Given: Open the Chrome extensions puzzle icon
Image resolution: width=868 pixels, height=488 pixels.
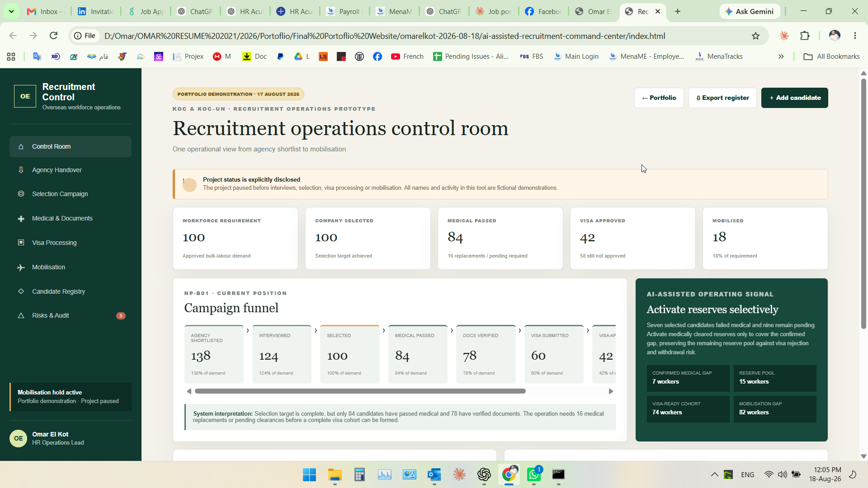Looking at the screenshot, I should (x=805, y=36).
